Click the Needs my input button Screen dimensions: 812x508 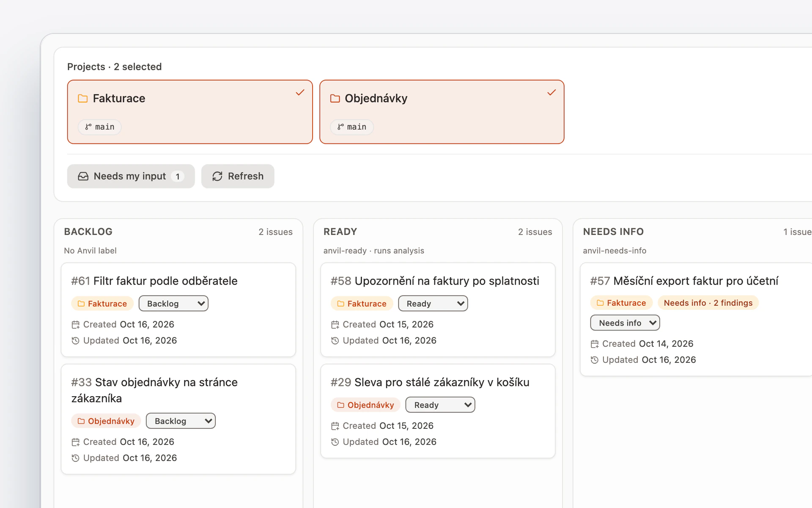coord(131,177)
